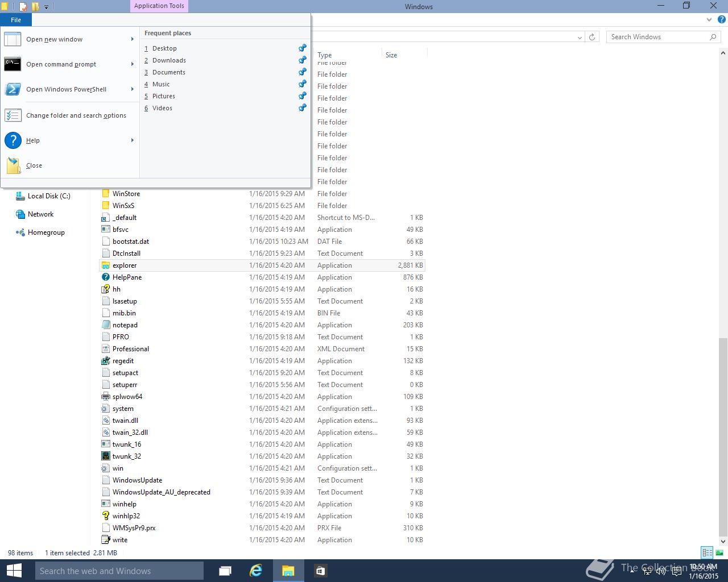Open command prompt menu entry
Image resolution: width=728 pixels, height=582 pixels.
click(69, 64)
